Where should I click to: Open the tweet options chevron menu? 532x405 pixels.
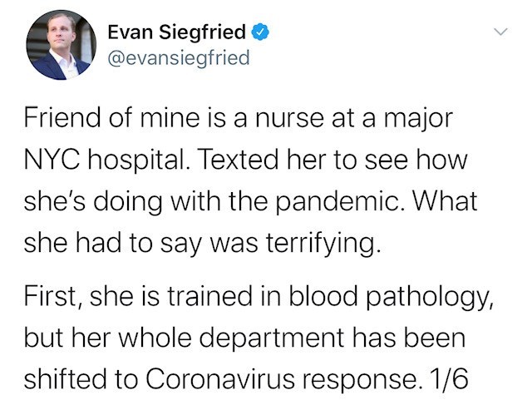point(499,32)
